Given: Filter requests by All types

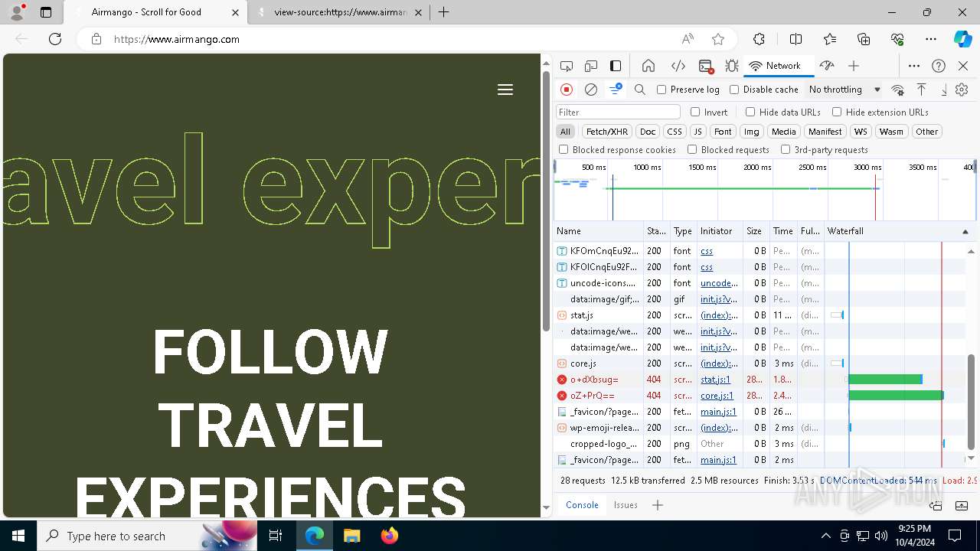Looking at the screenshot, I should click(x=565, y=132).
